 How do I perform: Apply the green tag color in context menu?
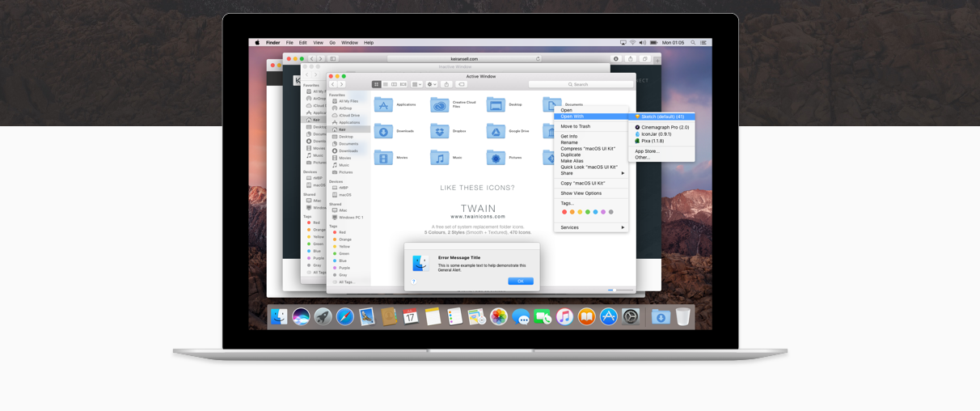[588, 212]
